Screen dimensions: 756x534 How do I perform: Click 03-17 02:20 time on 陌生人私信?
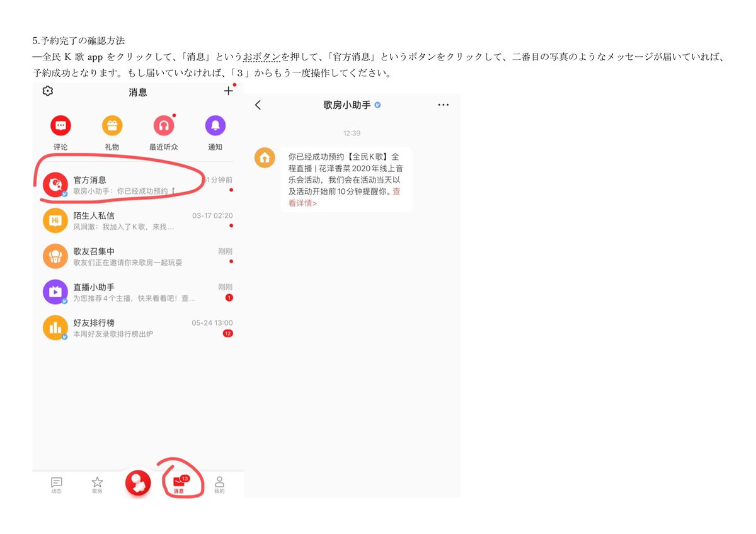[x=212, y=215]
